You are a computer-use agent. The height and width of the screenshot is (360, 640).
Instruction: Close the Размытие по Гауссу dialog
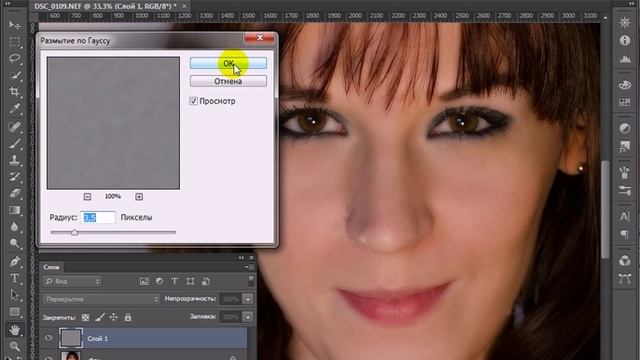coord(260,38)
